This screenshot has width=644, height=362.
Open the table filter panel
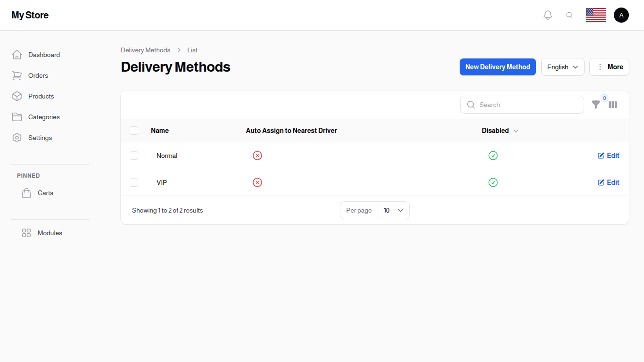pos(596,105)
